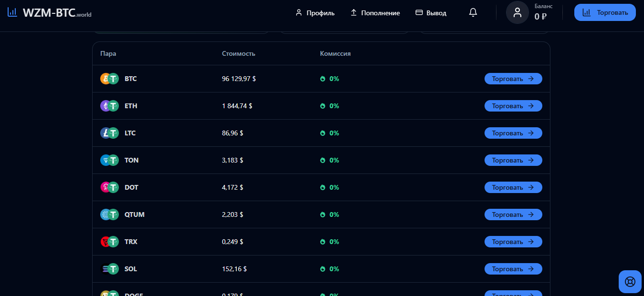This screenshot has height=296, width=644.
Task: Click the Стоимость column header
Action: tap(239, 53)
